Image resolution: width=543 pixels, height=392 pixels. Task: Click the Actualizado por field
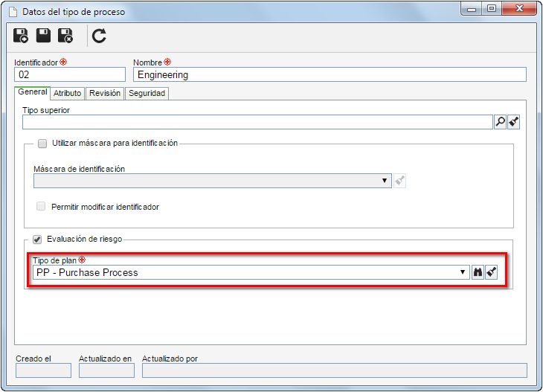pos(335,370)
